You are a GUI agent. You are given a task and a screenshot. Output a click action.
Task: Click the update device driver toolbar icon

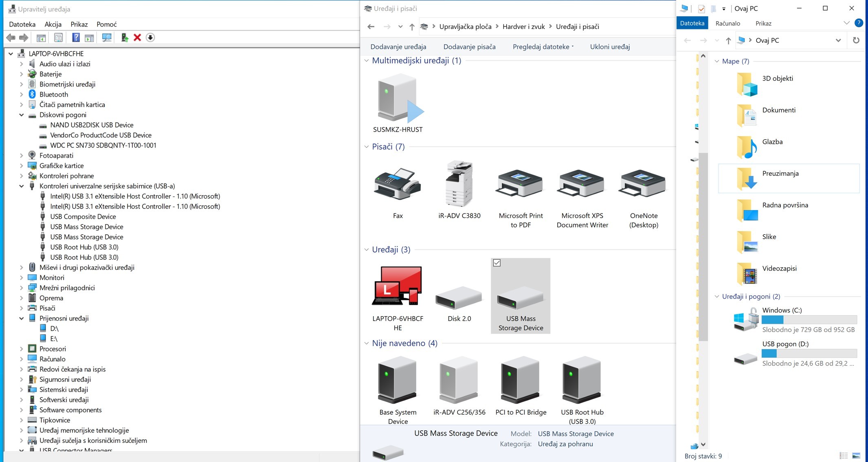point(125,37)
